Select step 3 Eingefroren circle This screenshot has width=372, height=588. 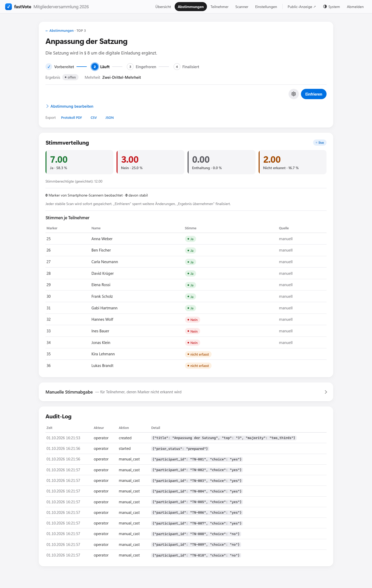130,67
